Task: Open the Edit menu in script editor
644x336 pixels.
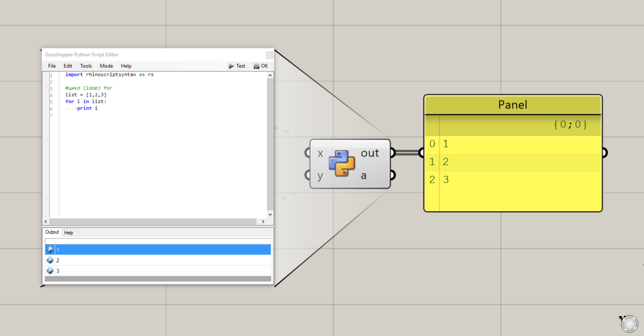Action: click(68, 66)
